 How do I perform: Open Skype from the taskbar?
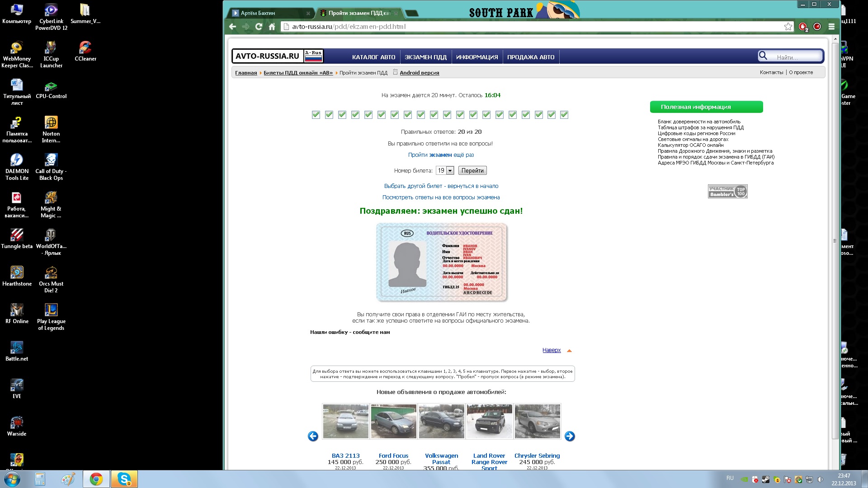click(124, 479)
